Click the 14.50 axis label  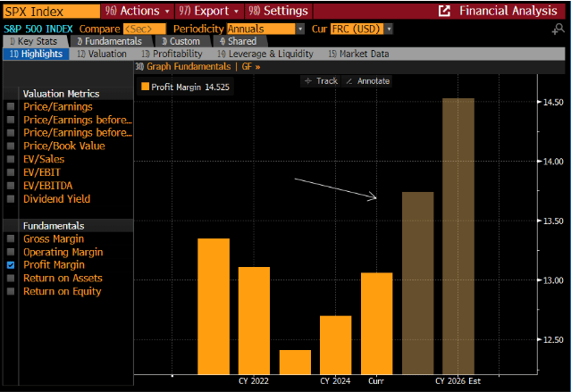point(553,103)
